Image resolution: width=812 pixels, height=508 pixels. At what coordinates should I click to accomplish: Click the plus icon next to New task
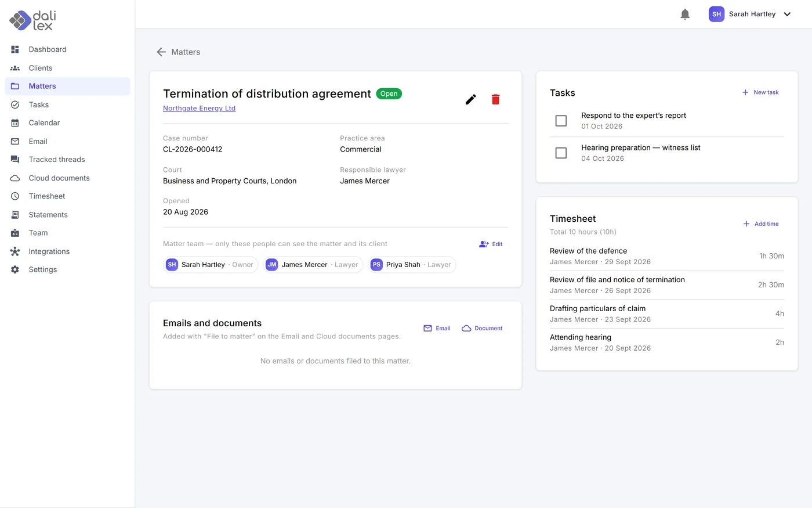[x=745, y=92]
